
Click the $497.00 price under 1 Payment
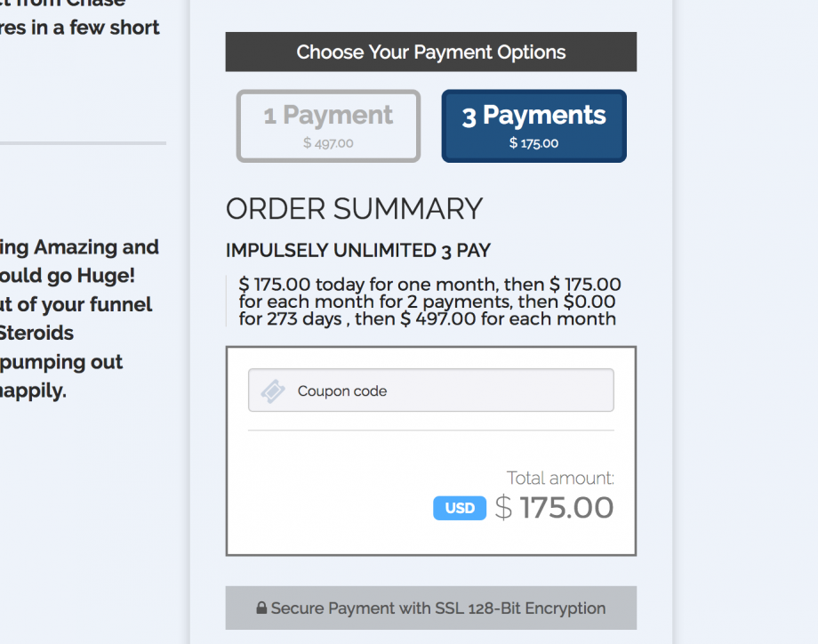point(328,142)
